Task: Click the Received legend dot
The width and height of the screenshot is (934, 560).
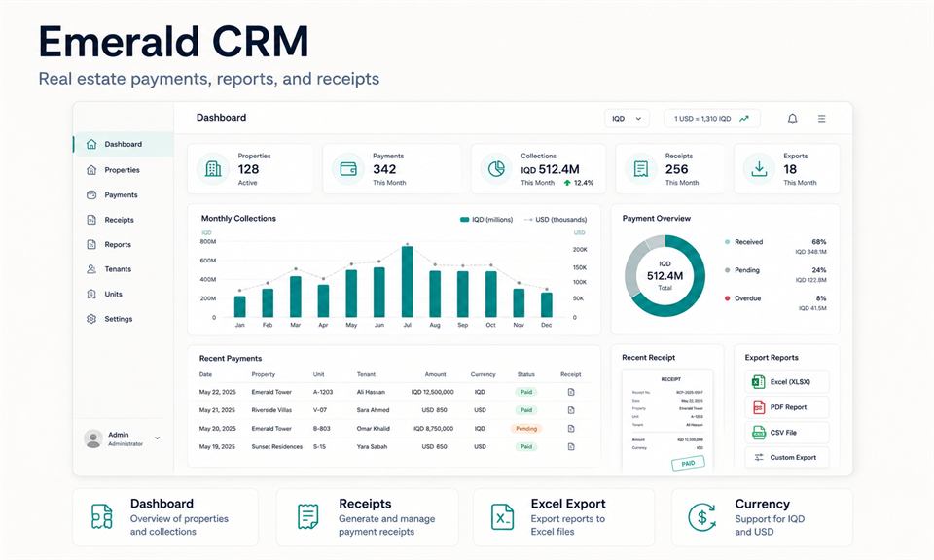Action: pyautogui.click(x=727, y=242)
